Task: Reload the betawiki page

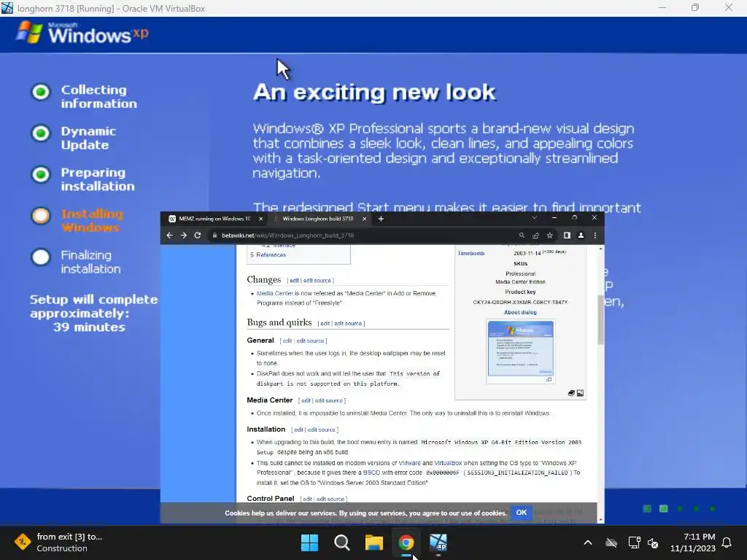Action: pyautogui.click(x=197, y=236)
